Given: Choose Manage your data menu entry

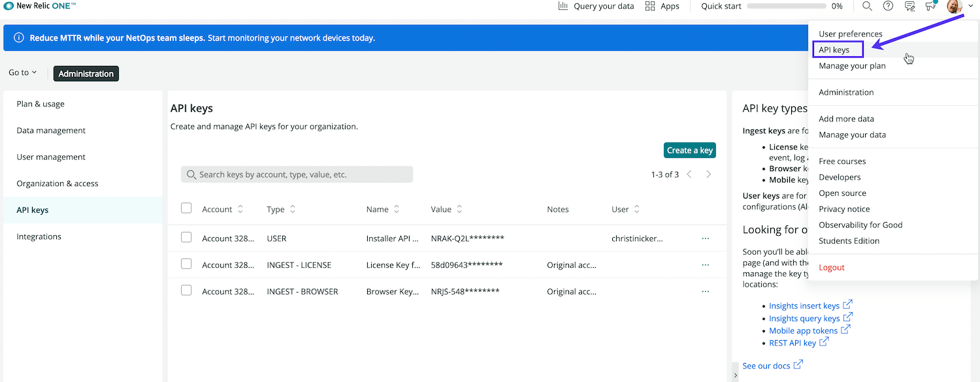Looking at the screenshot, I should [852, 135].
